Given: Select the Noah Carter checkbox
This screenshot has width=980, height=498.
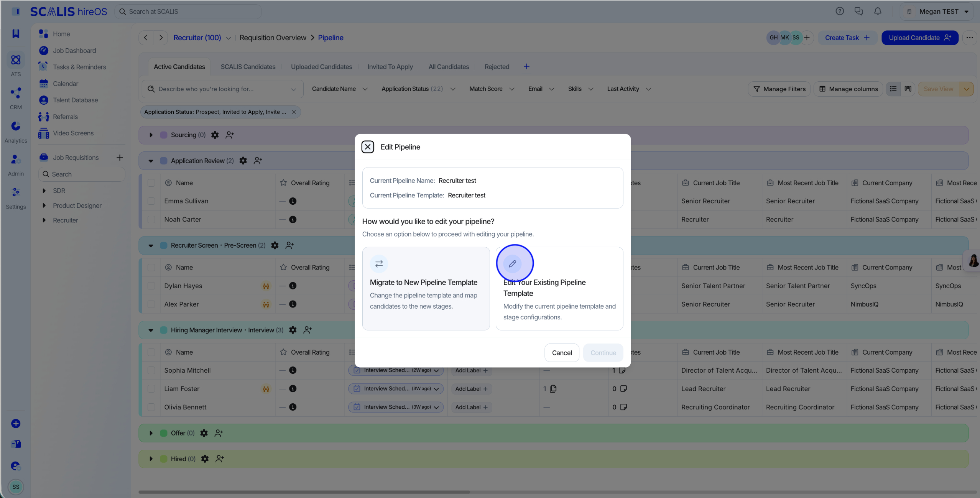Looking at the screenshot, I should (x=151, y=219).
